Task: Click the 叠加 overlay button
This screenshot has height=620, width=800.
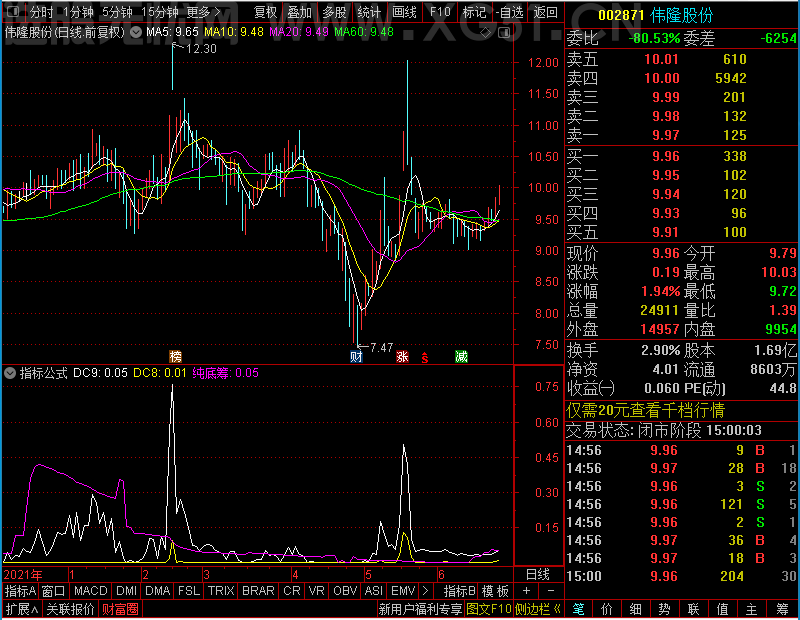Action: coord(299,12)
